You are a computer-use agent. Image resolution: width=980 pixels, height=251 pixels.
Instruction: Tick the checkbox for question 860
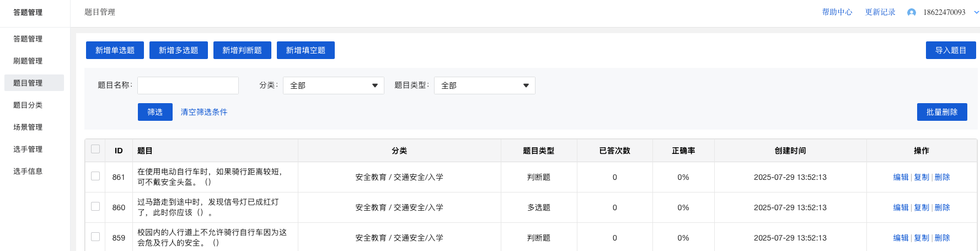[x=95, y=206]
